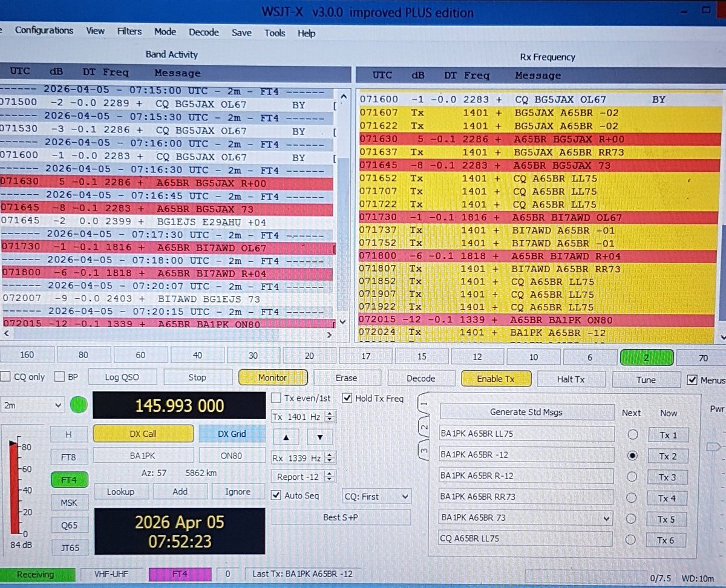Adjust the Pwr slider
The height and width of the screenshot is (588, 726).
(x=714, y=447)
